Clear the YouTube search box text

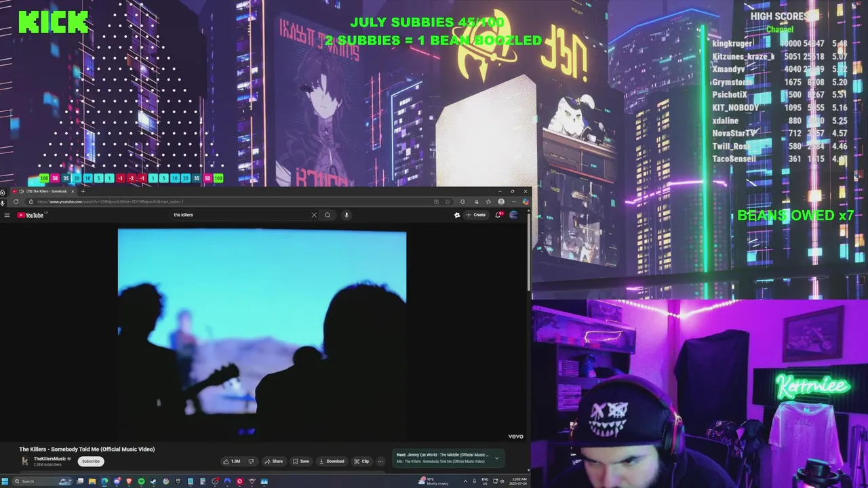[314, 215]
